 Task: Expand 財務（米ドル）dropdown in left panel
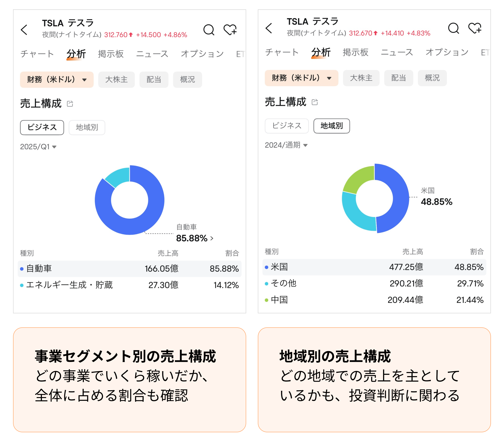[57, 80]
